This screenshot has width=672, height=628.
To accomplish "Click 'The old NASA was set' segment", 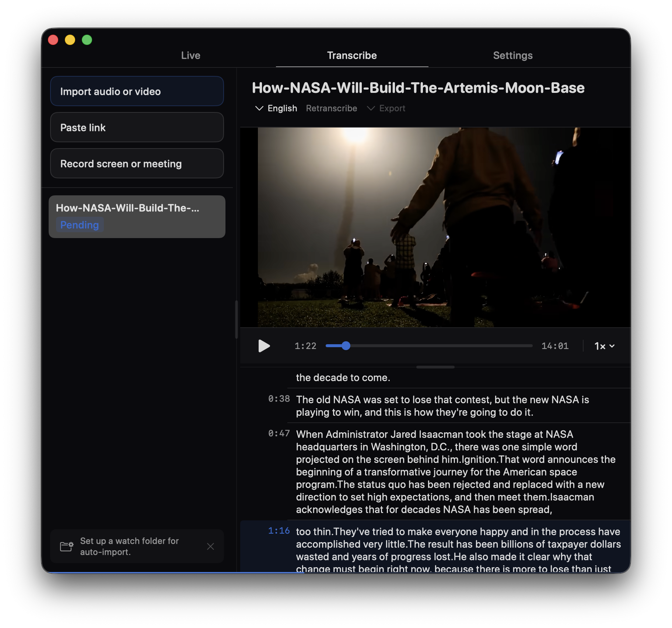I will [x=442, y=406].
